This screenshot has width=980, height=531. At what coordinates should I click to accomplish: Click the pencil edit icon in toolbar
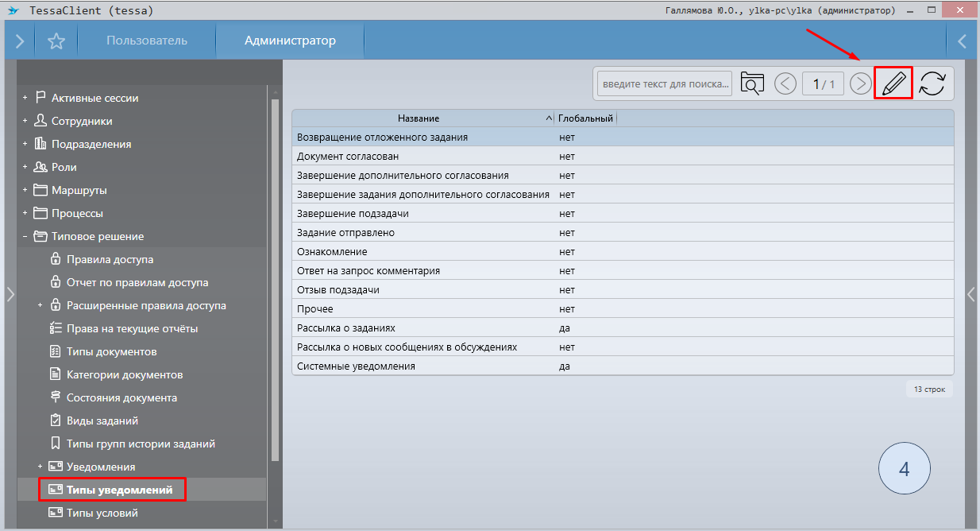(x=893, y=83)
